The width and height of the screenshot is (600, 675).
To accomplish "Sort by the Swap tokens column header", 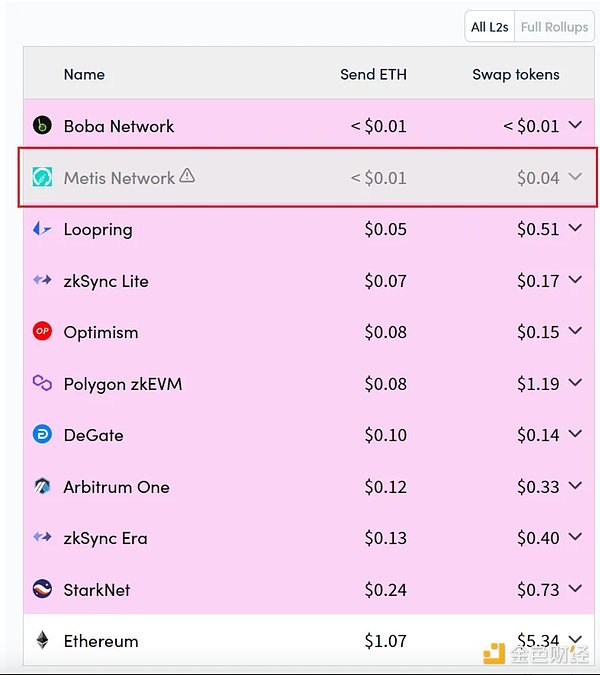I will [516, 74].
